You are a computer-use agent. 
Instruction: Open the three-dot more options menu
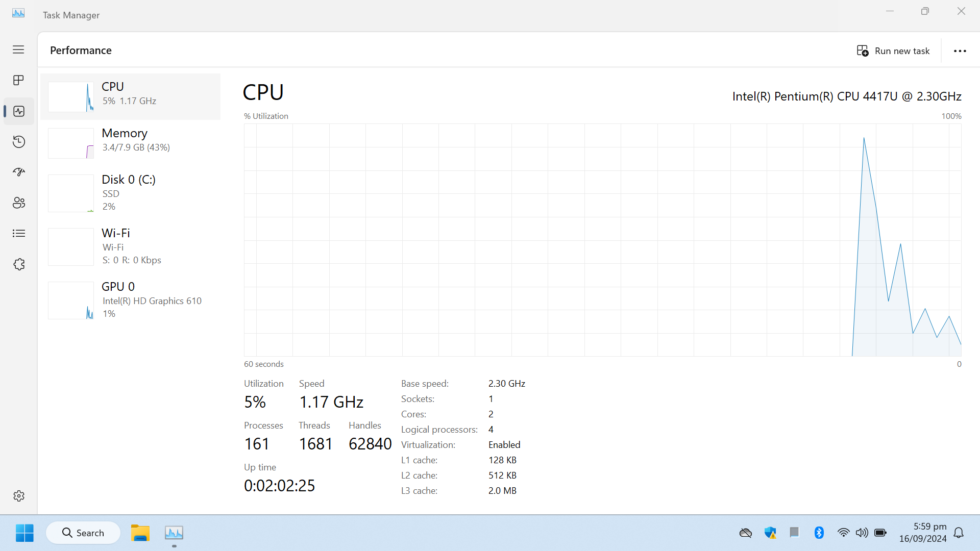(x=960, y=51)
